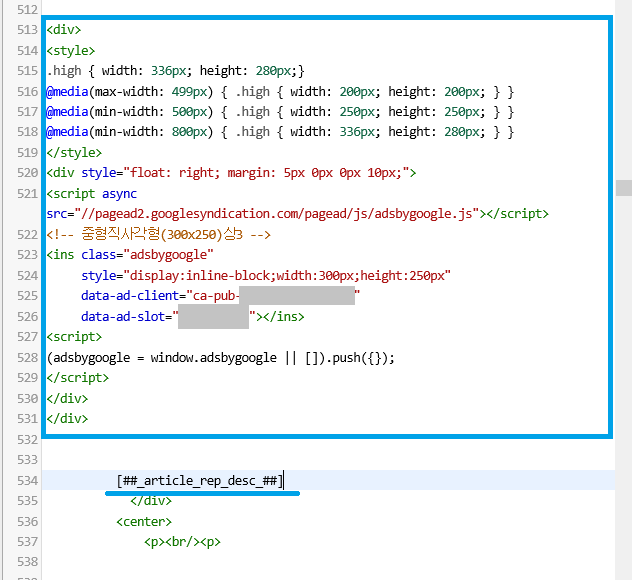Click the float: right div style line
The image size is (632, 580).
coord(231,173)
